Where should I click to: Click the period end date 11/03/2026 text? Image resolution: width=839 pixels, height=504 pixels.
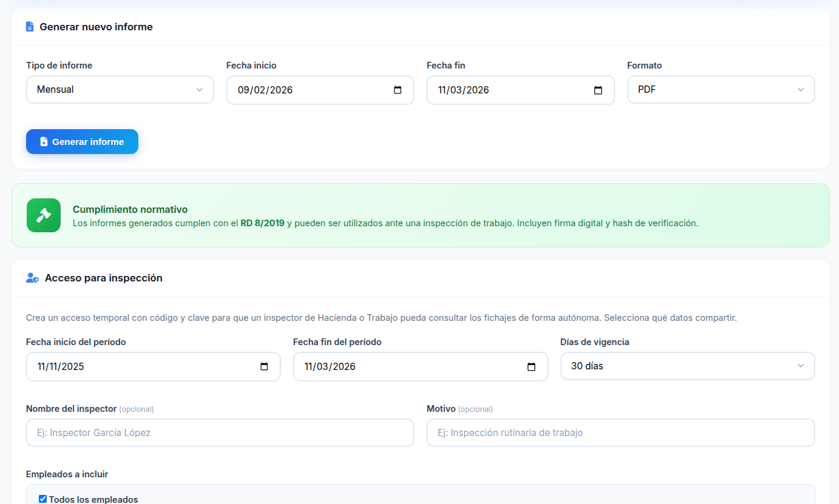330,367
